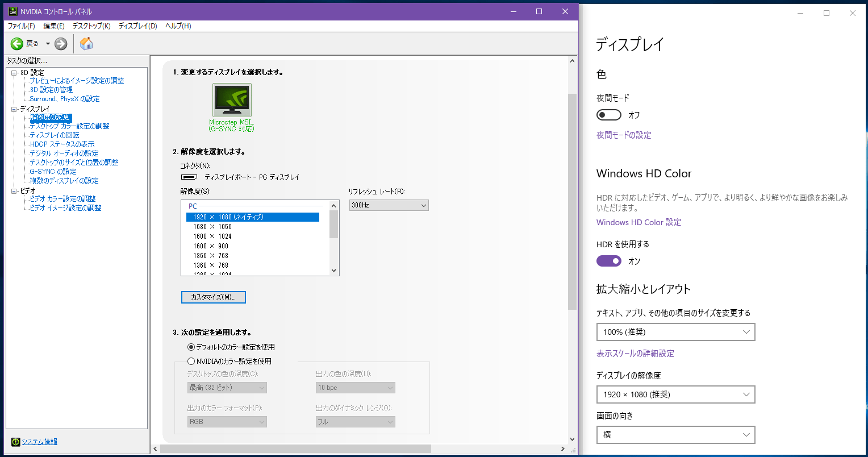The width and height of the screenshot is (868, 457).
Task: Toggle 夜間モード switch in Display settings
Action: [609, 115]
